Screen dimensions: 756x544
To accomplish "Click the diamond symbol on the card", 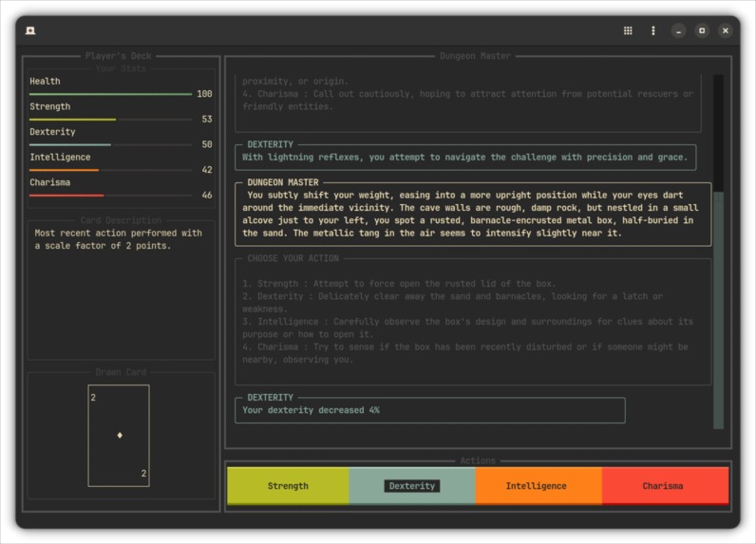I will click(x=120, y=435).
